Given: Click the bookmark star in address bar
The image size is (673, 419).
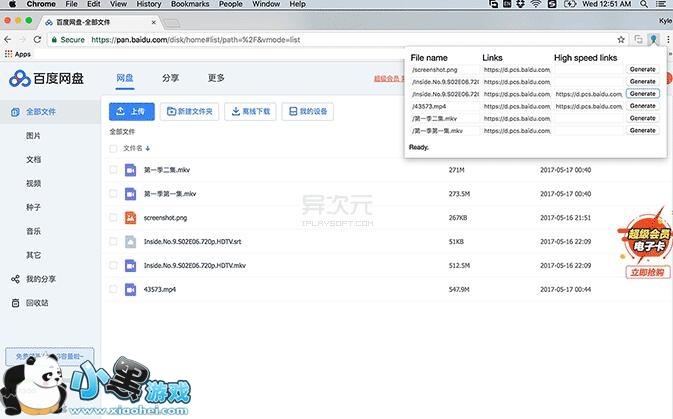Looking at the screenshot, I should coord(621,39).
